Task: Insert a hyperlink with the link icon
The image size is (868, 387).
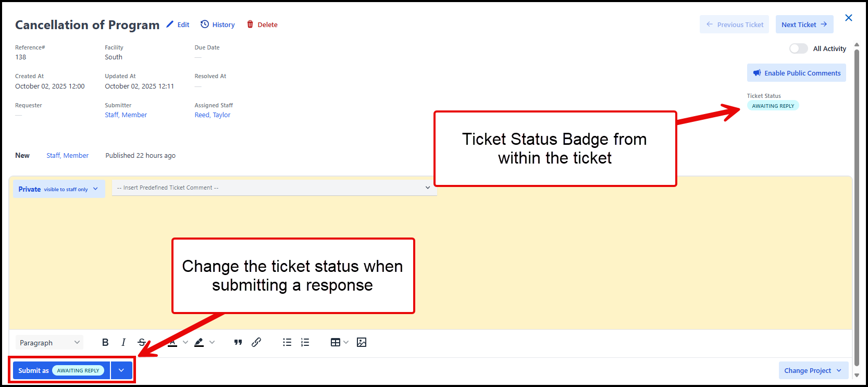Action: click(256, 342)
